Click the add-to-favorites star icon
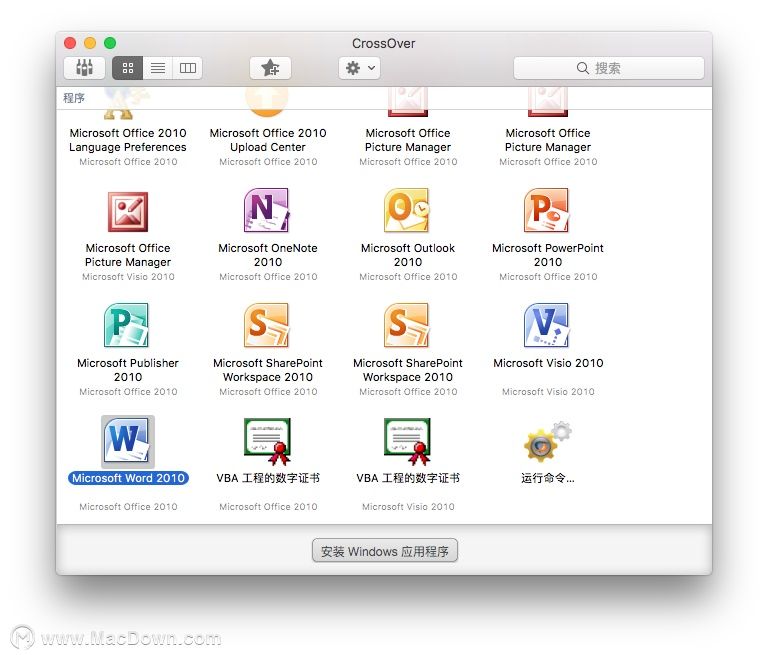Screen dimensions: 768x655 tap(270, 68)
